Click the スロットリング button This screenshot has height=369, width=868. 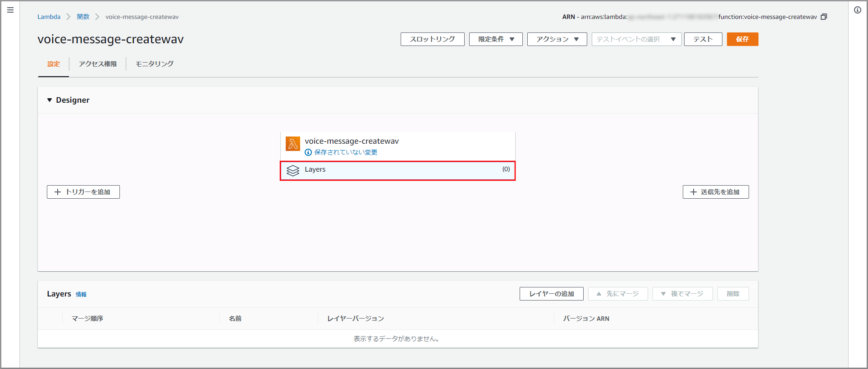click(x=433, y=39)
